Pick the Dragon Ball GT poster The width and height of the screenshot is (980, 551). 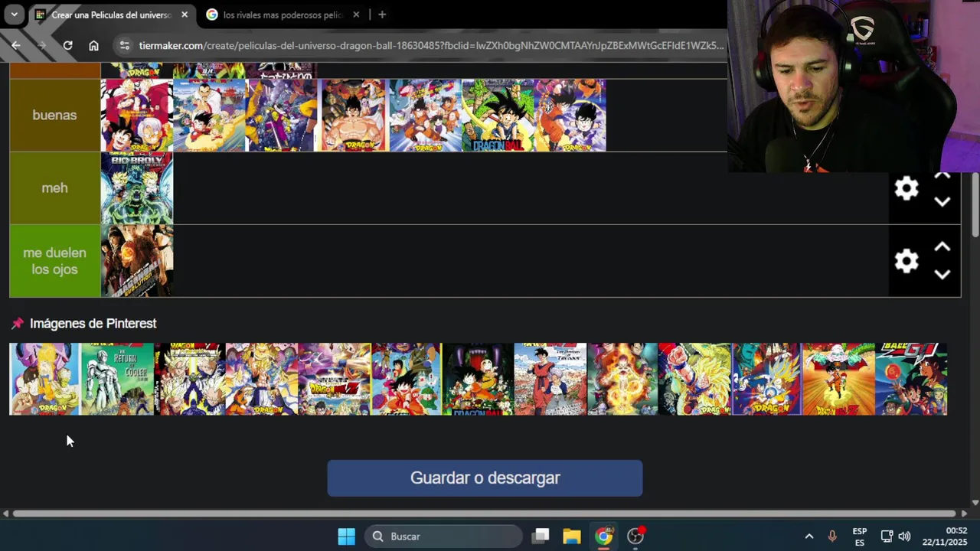[911, 379]
